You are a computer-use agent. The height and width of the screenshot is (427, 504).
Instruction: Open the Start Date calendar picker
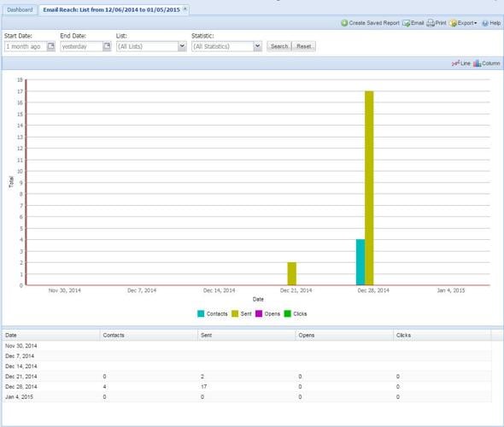51,47
